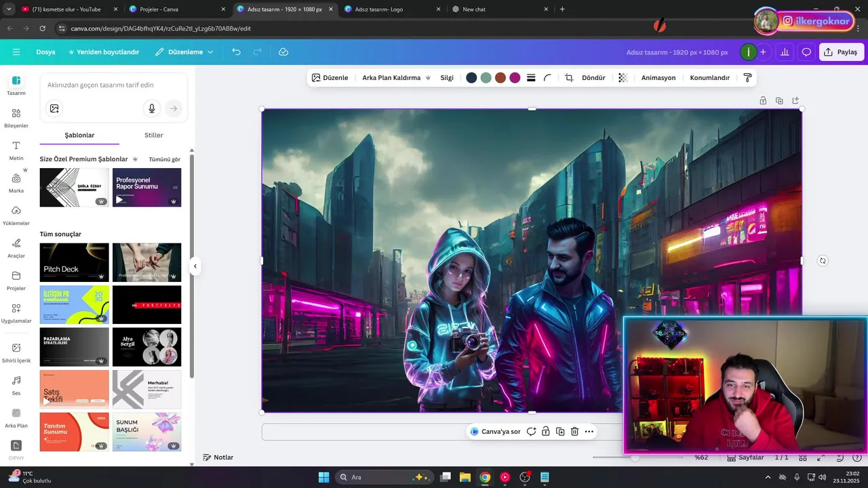
Task: Select the sage green color swatch
Action: click(x=486, y=78)
